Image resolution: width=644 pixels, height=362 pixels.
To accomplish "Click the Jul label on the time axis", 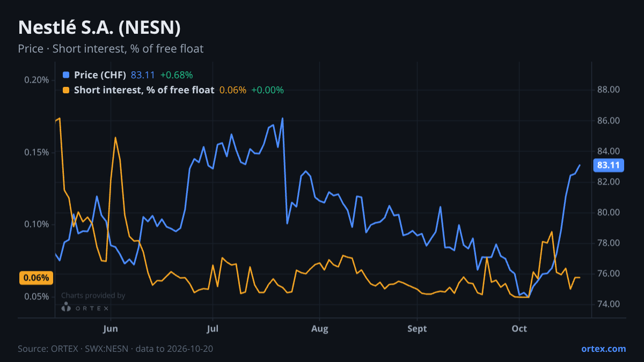I will point(213,328).
